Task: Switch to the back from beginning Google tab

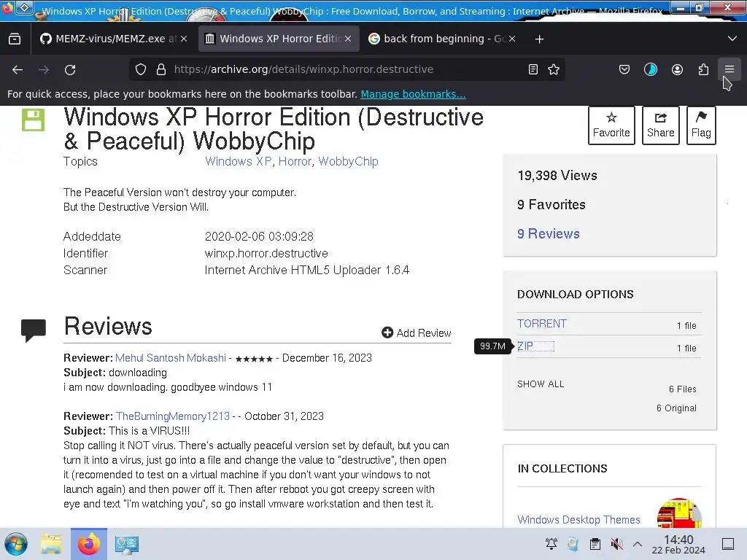Action: tap(443, 39)
